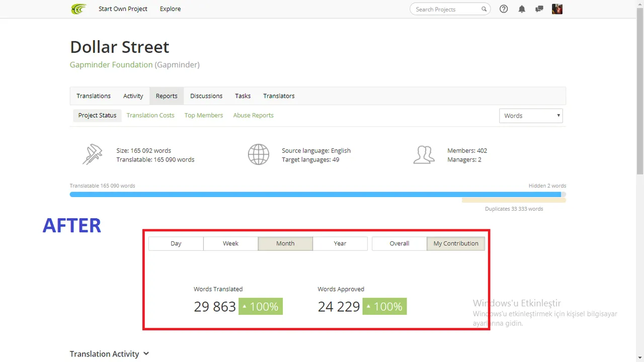Select Project Status sub-tab
Viewport: 644px width, 362px height.
(97, 115)
